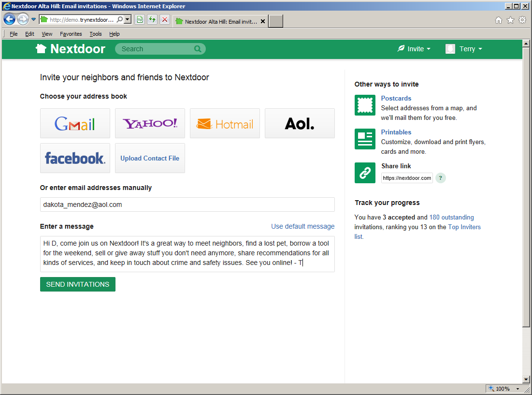Select the Gmail address book icon
This screenshot has width=532, height=395.
(75, 123)
